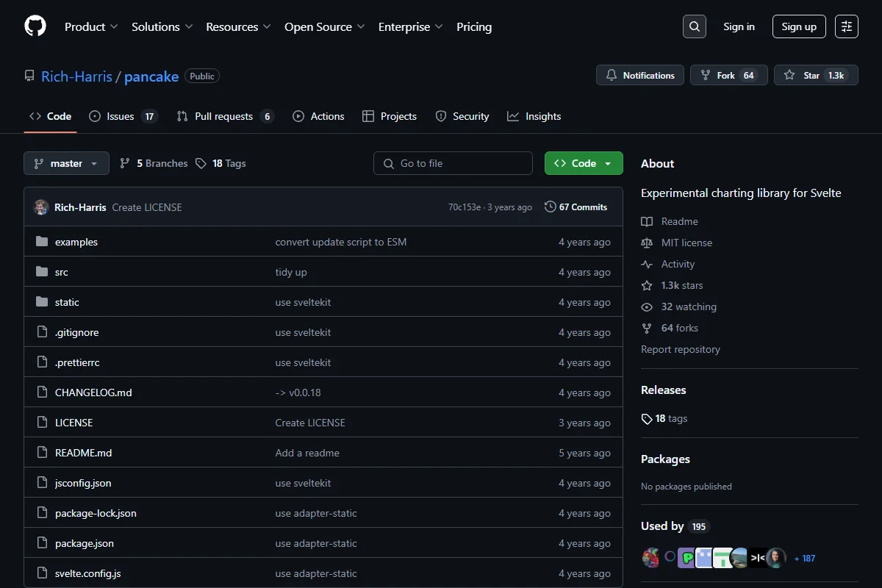Open the appearance settings sliders icon
This screenshot has height=588, width=882.
[x=846, y=26]
